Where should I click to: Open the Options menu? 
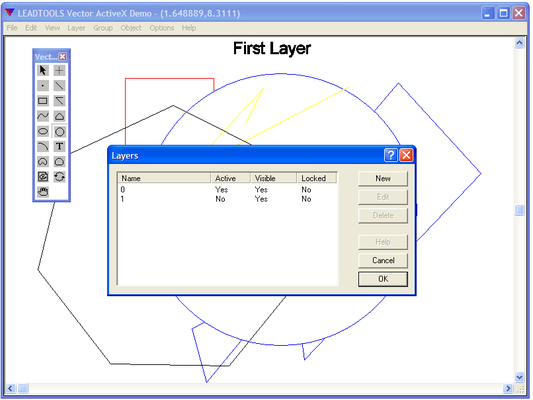(x=162, y=28)
